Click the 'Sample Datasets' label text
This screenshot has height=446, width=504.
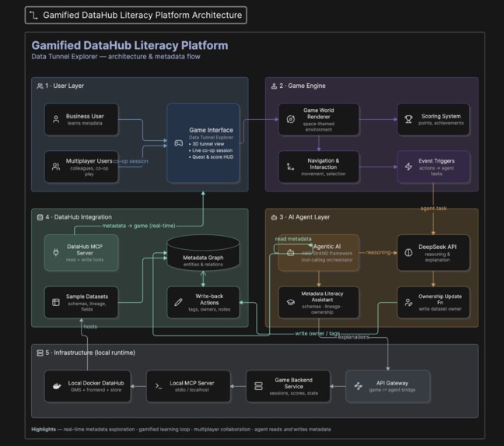87,297
